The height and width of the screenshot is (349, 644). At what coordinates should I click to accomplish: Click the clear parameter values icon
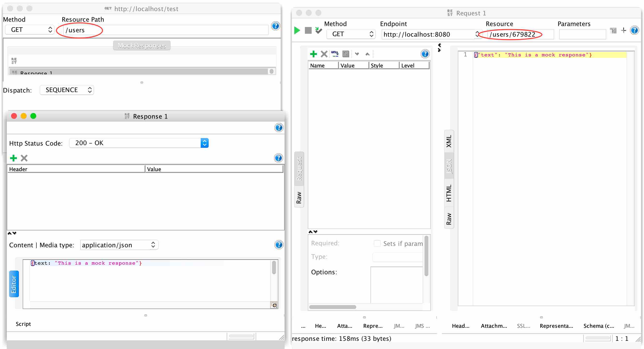tap(346, 54)
